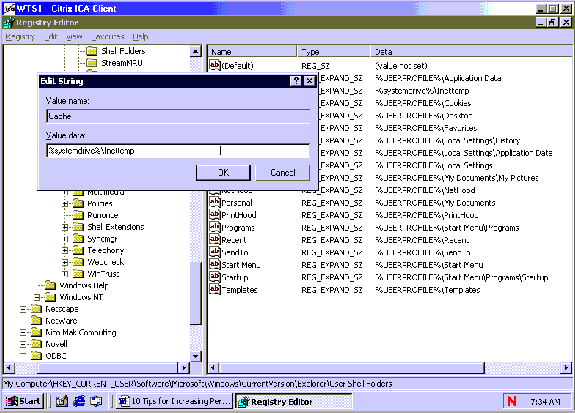Click the Value name field showing Cache
The height and width of the screenshot is (413, 575).
point(178,116)
